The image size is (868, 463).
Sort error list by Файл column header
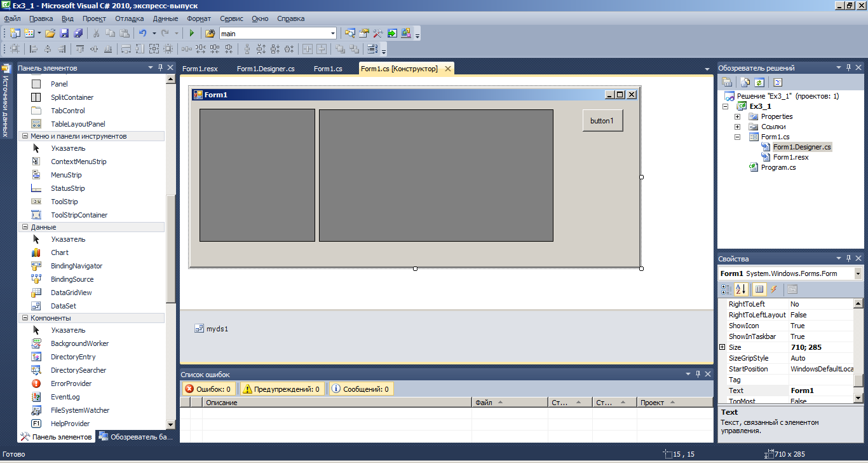(x=510, y=403)
